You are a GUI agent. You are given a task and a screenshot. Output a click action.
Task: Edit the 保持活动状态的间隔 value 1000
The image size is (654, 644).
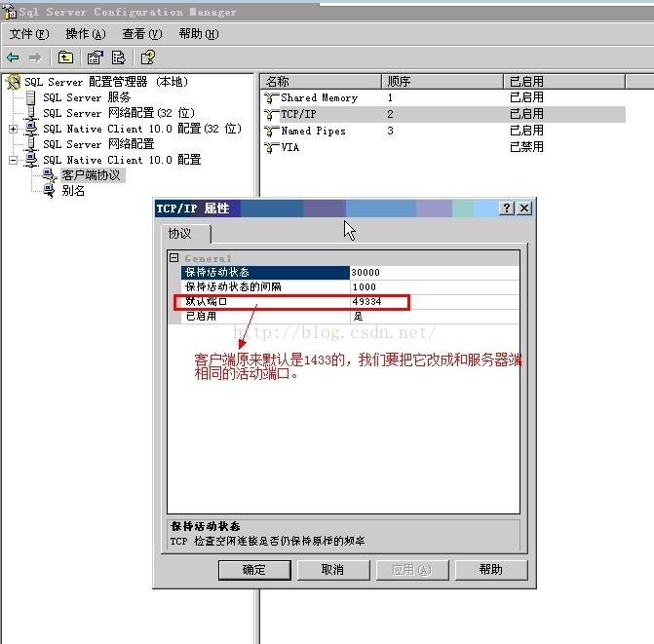(434, 286)
